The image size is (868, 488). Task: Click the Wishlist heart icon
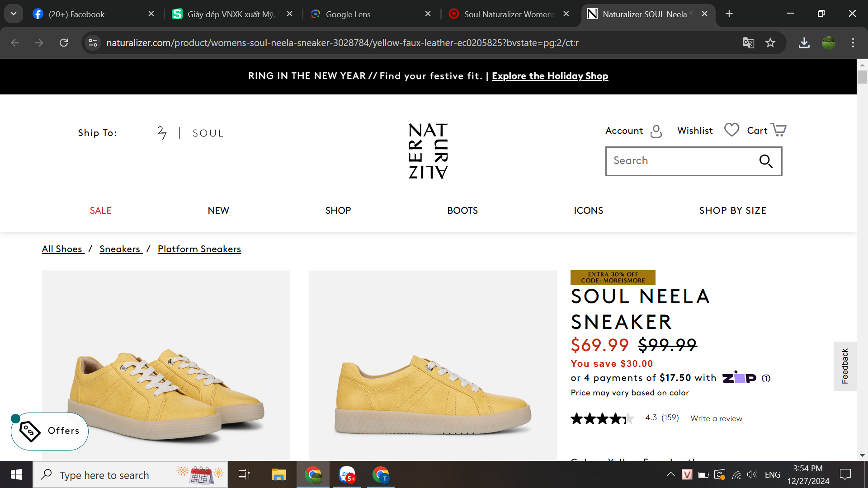tap(731, 130)
